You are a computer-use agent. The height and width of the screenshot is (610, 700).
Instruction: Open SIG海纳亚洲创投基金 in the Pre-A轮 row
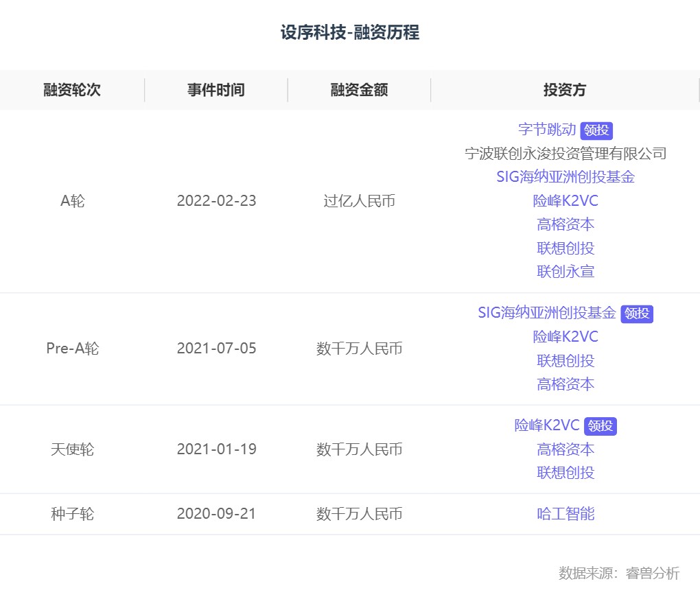coord(547,313)
